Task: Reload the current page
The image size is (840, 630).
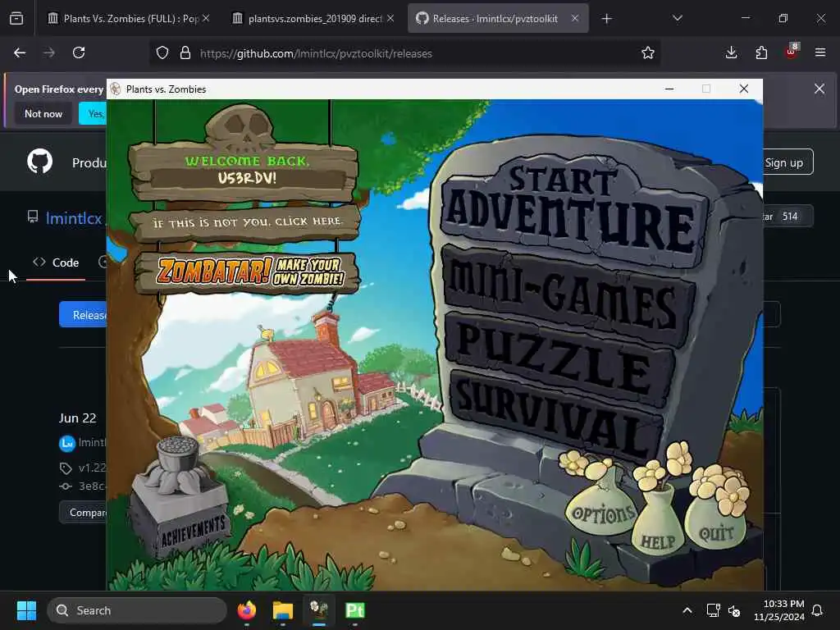Action: pos(79,52)
